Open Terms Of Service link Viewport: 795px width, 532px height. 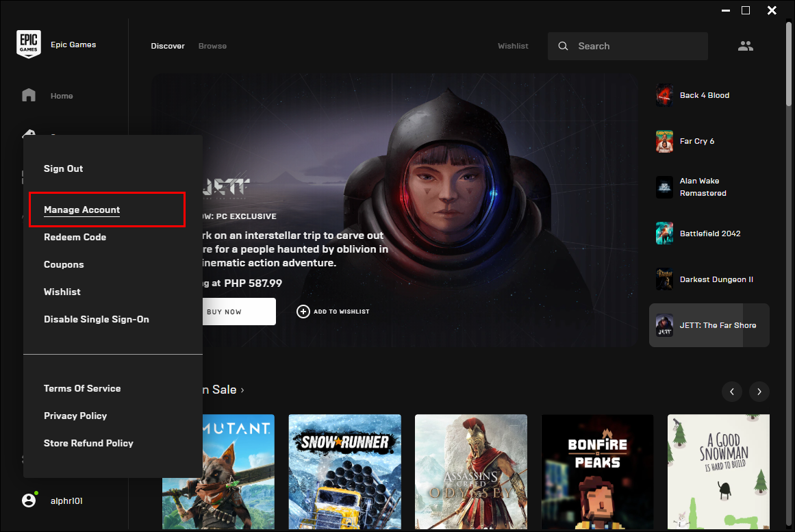tap(82, 388)
